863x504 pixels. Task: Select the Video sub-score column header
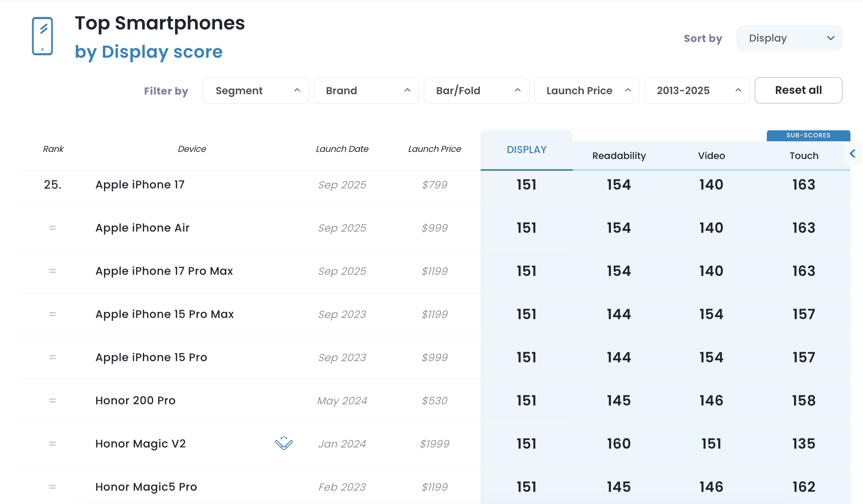(711, 156)
